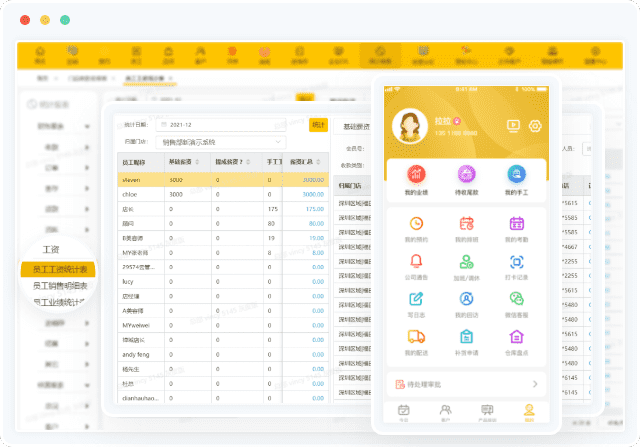Open the 归属门店 store dropdown

pos(221,142)
